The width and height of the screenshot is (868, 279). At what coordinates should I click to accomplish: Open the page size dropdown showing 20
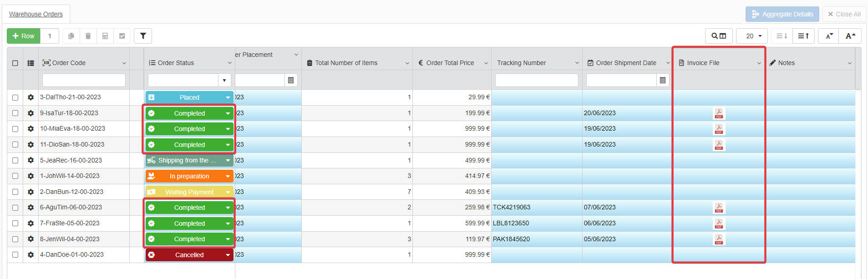tap(751, 36)
